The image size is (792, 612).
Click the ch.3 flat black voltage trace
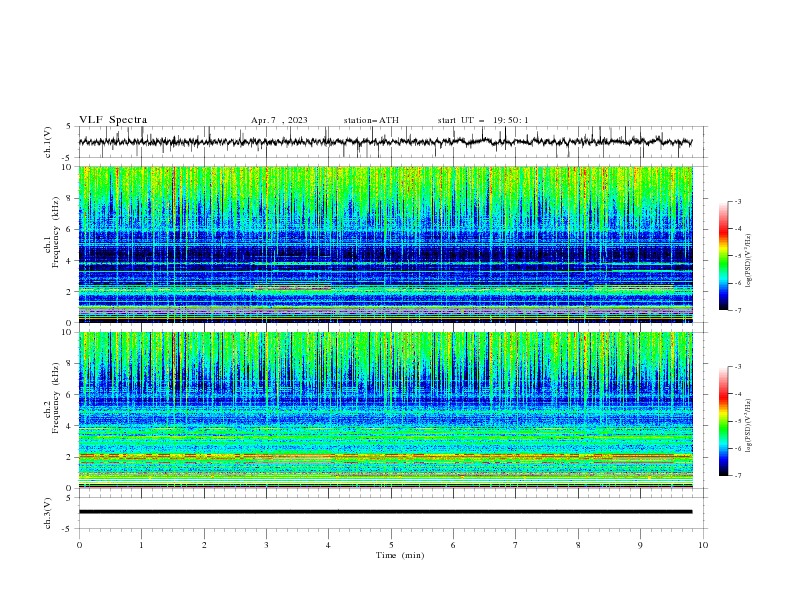tap(385, 512)
